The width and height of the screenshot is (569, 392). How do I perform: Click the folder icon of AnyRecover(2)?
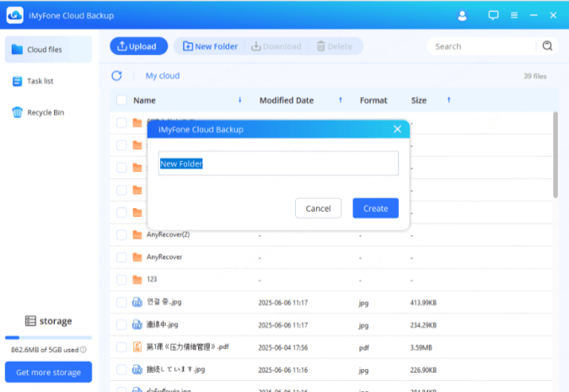(x=137, y=235)
